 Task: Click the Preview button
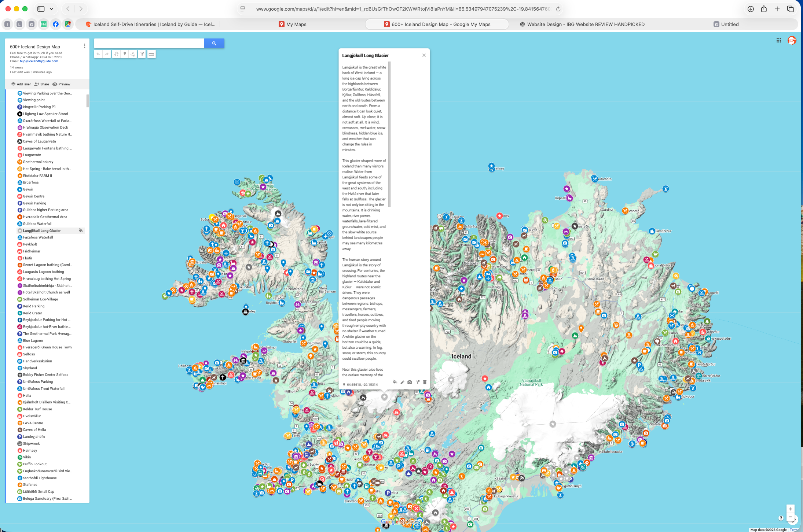61,84
